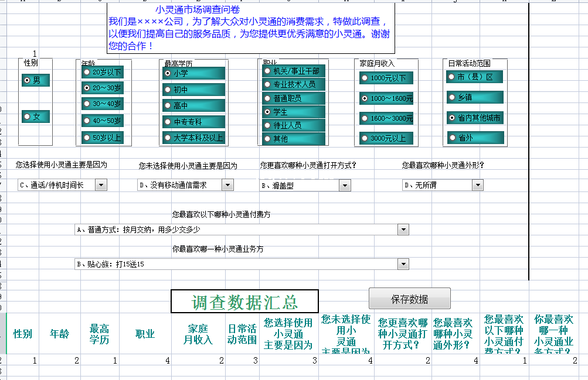Select the 省外 activity range option

point(451,138)
